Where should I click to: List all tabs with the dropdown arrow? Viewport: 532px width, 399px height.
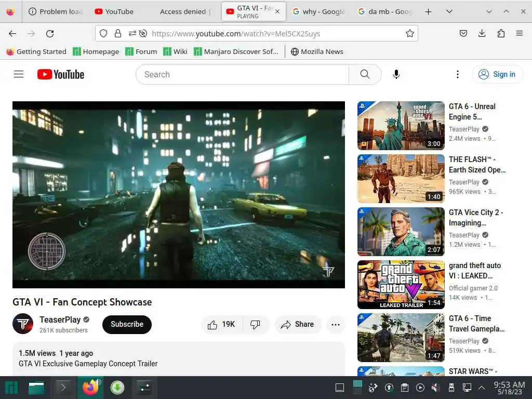[449, 11]
